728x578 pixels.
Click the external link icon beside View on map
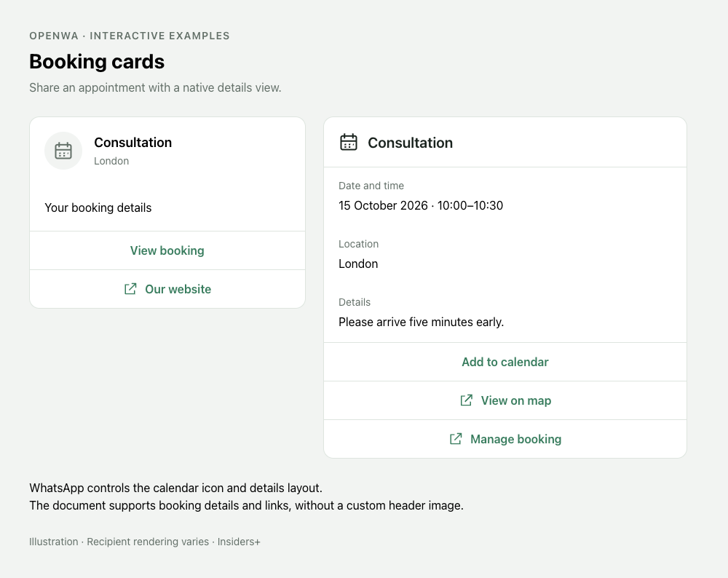tap(466, 400)
